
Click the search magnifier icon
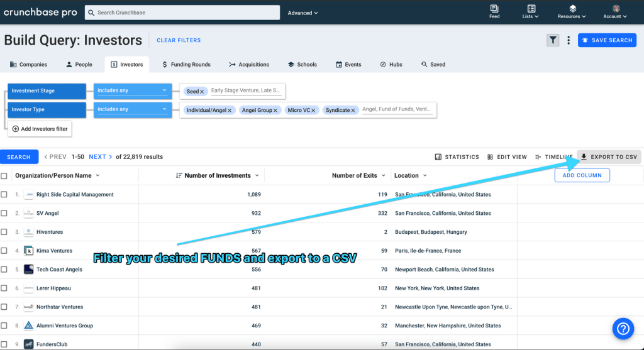[x=91, y=13]
